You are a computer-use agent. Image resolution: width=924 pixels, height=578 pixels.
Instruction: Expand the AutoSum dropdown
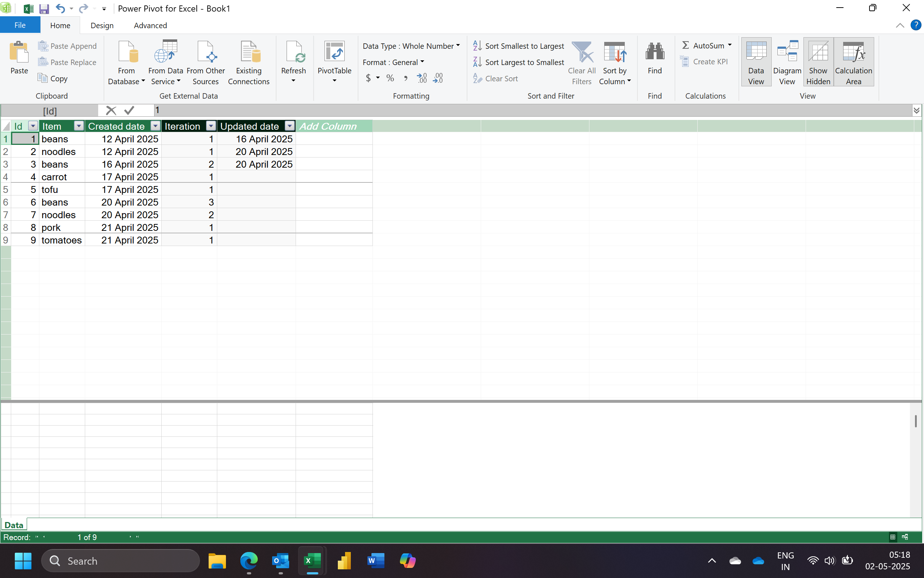coord(729,46)
